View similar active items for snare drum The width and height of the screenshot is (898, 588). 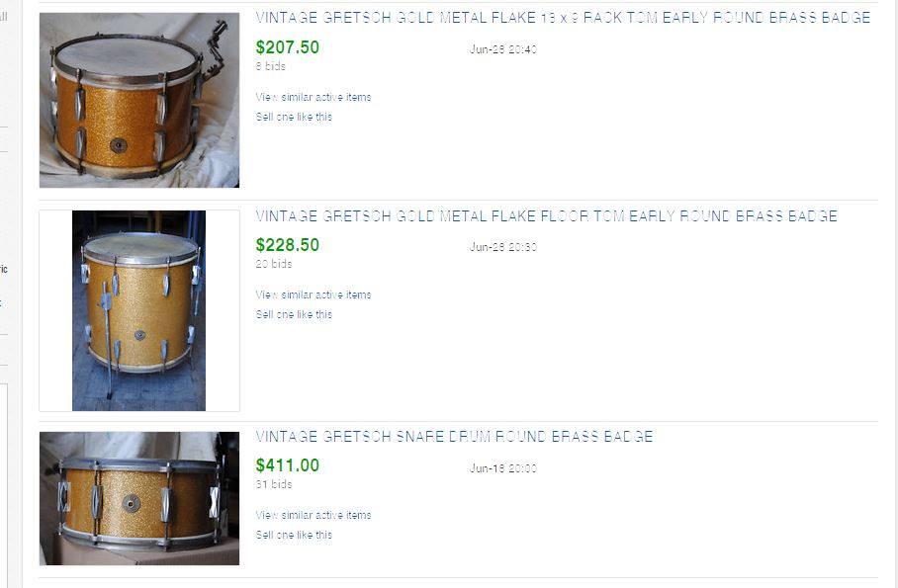pyautogui.click(x=313, y=515)
